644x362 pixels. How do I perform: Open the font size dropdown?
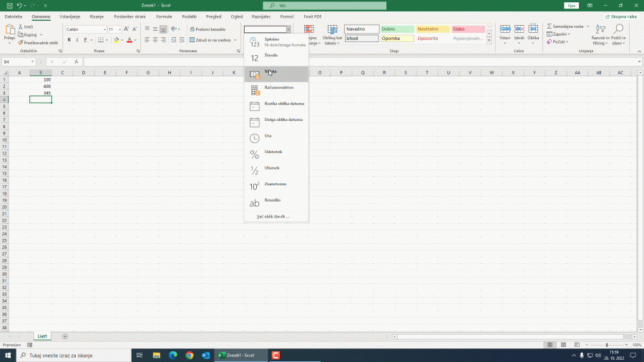[119, 29]
